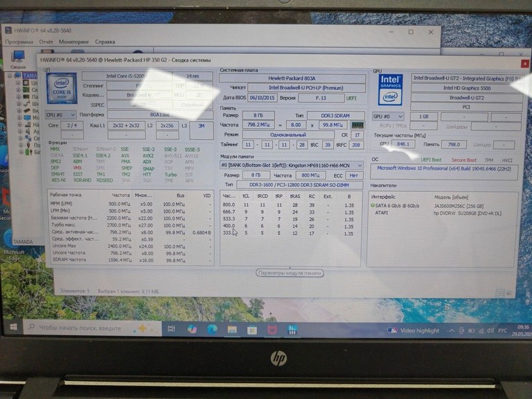Click the РУС language indicator
Viewport: 532px width, 399px height.
[x=502, y=330]
